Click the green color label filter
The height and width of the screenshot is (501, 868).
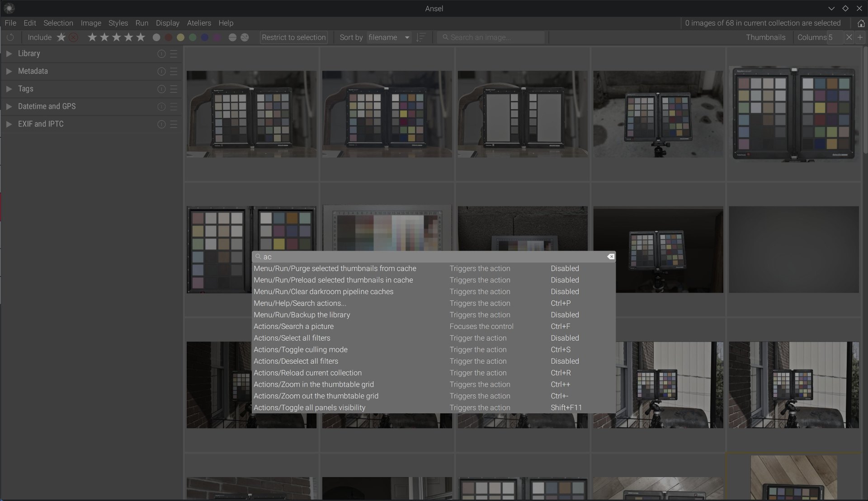click(x=193, y=37)
